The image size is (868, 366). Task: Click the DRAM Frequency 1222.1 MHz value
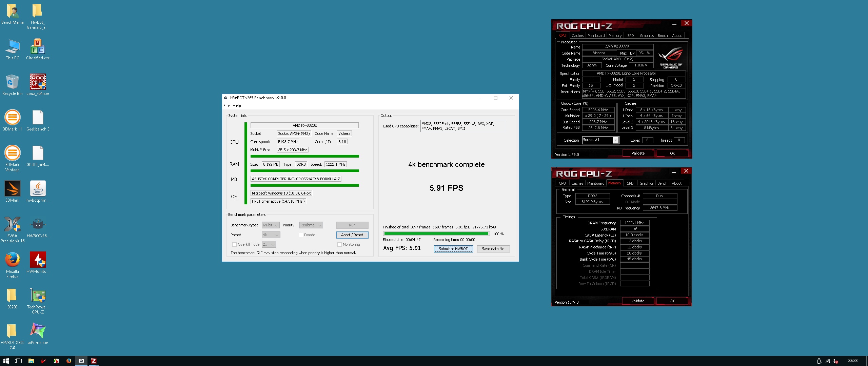(634, 223)
